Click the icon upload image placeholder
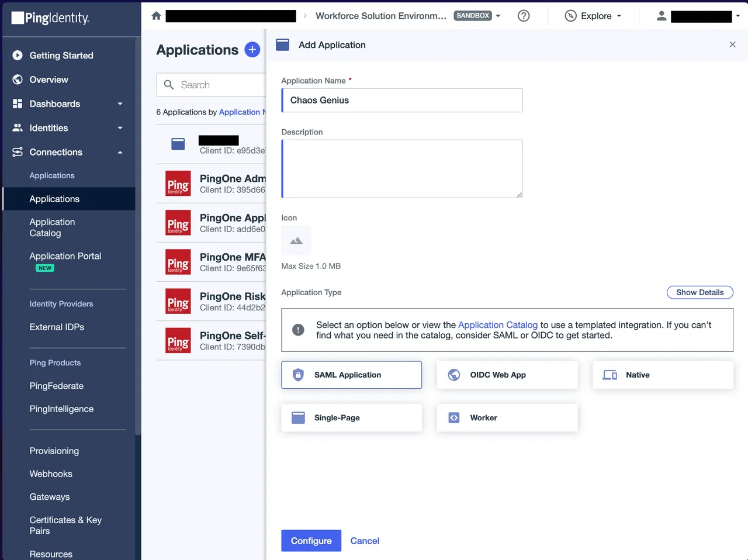Image resolution: width=748 pixels, height=560 pixels. click(x=296, y=240)
